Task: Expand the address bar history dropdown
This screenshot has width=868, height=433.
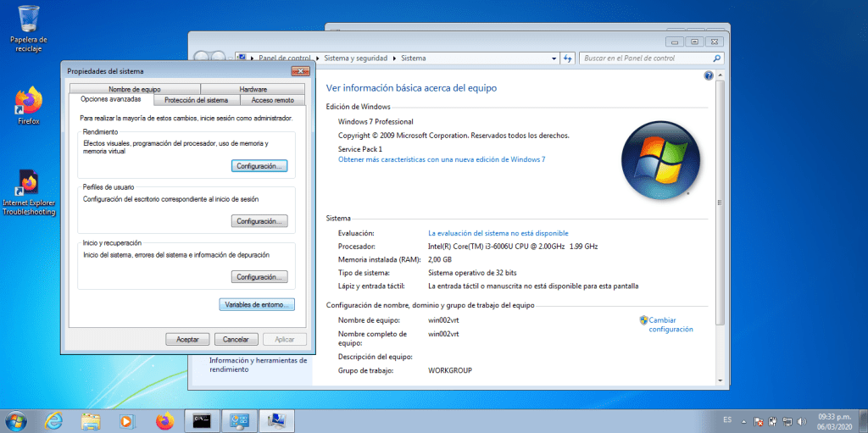Action: [554, 58]
